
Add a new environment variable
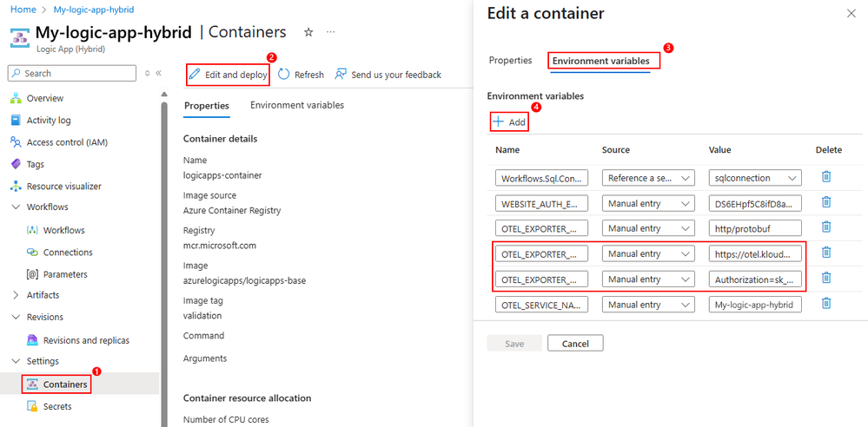coord(509,122)
